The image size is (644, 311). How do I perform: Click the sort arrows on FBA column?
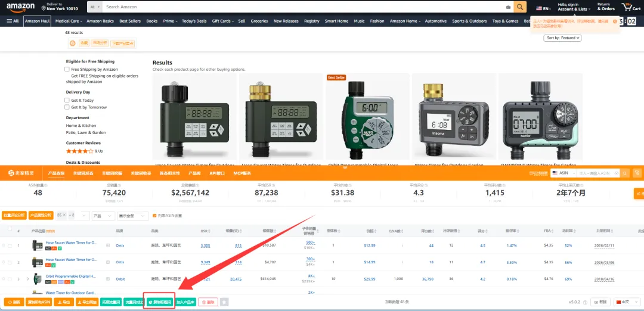[x=553, y=231]
